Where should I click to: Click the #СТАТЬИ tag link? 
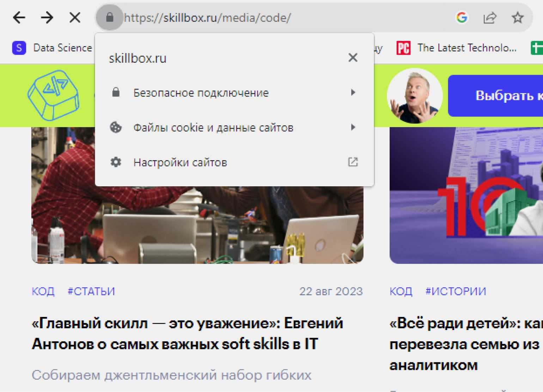[91, 291]
